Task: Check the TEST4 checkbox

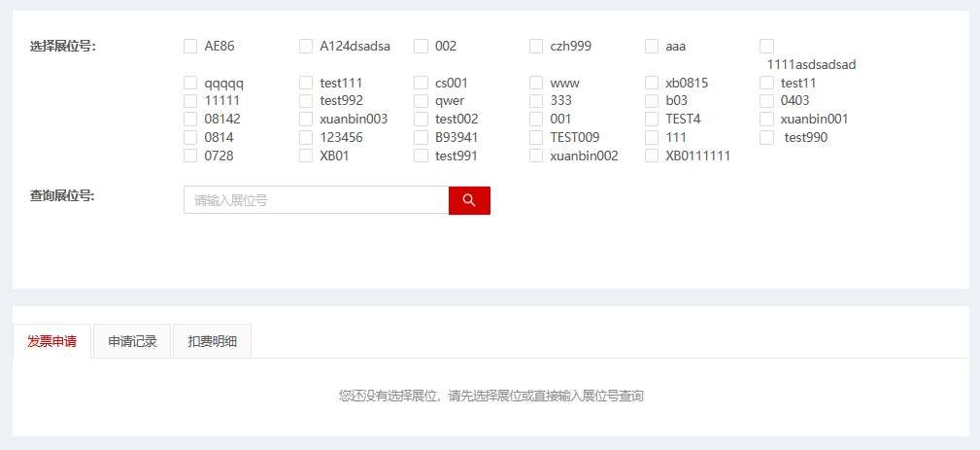Action: 652,120
